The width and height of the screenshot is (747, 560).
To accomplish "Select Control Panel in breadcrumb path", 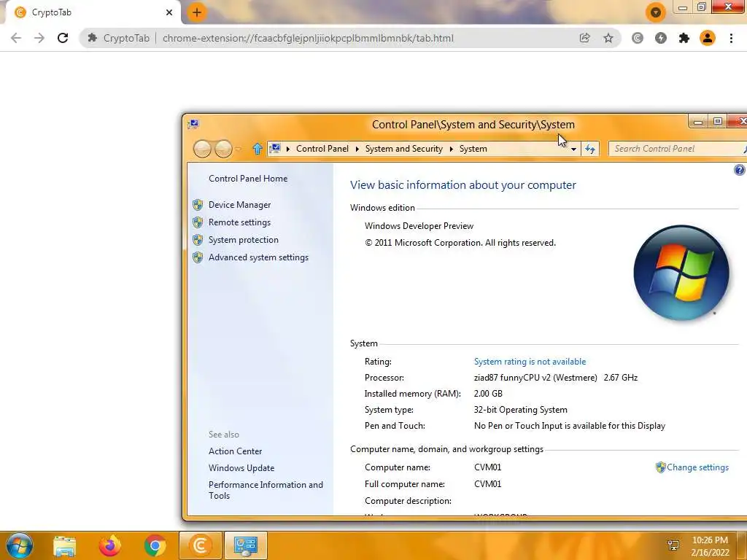I will (x=322, y=149).
